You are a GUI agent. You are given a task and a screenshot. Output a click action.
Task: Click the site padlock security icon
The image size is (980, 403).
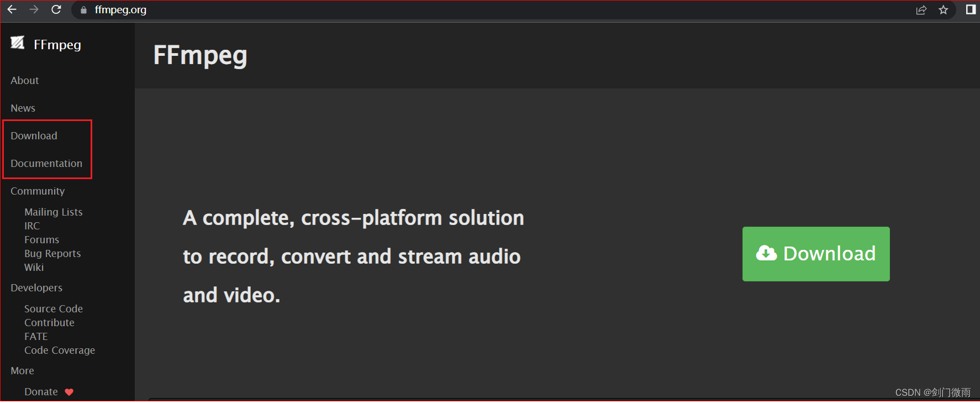83,10
